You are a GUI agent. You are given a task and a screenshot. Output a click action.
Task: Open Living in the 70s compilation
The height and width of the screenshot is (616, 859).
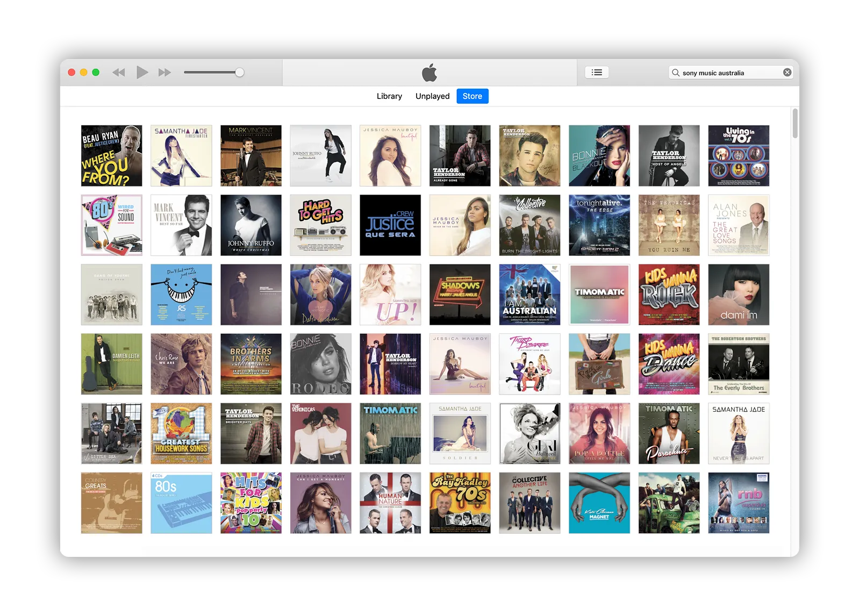(x=739, y=156)
